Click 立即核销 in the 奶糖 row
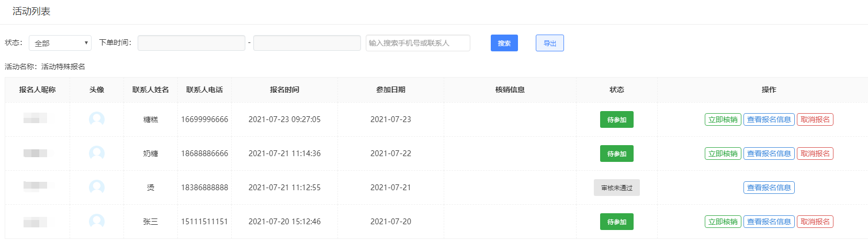Viewport: 868px width, 241px height. (x=723, y=154)
